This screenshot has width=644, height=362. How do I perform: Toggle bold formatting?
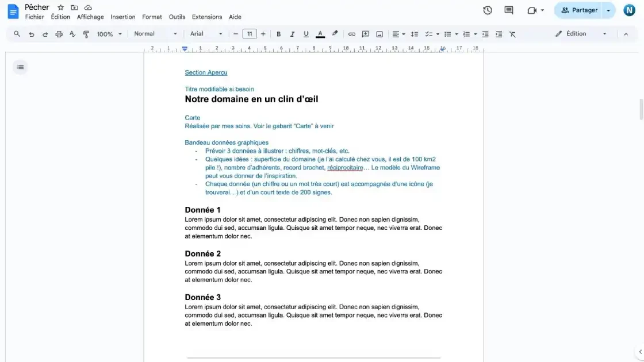278,34
